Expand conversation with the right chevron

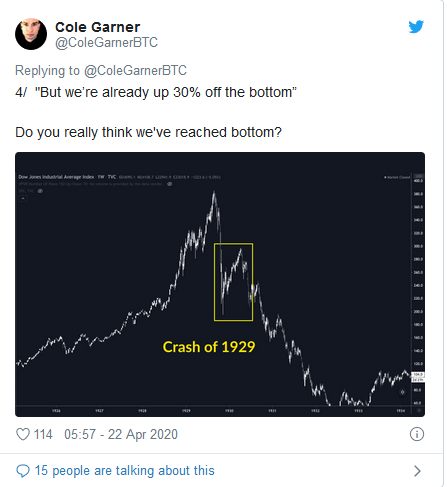(x=417, y=471)
